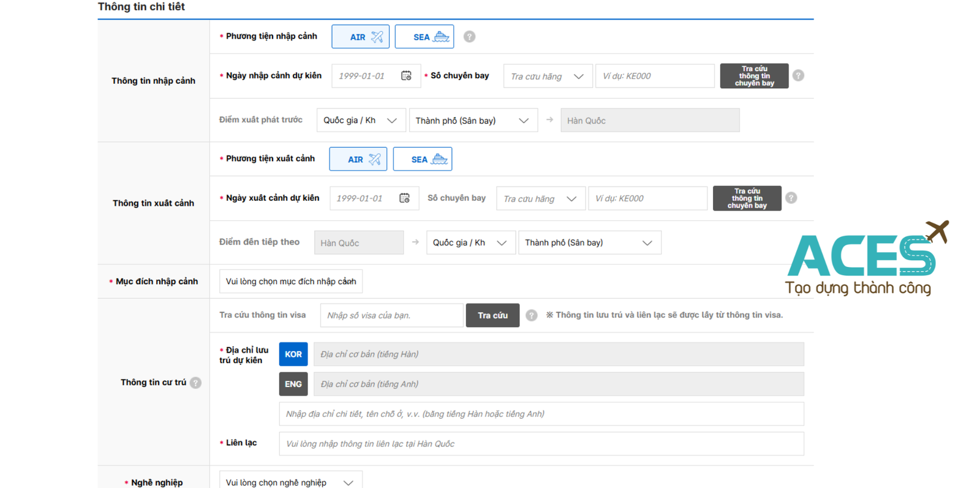Select SEA as entry transport
This screenshot has height=488, width=980.
click(x=424, y=37)
